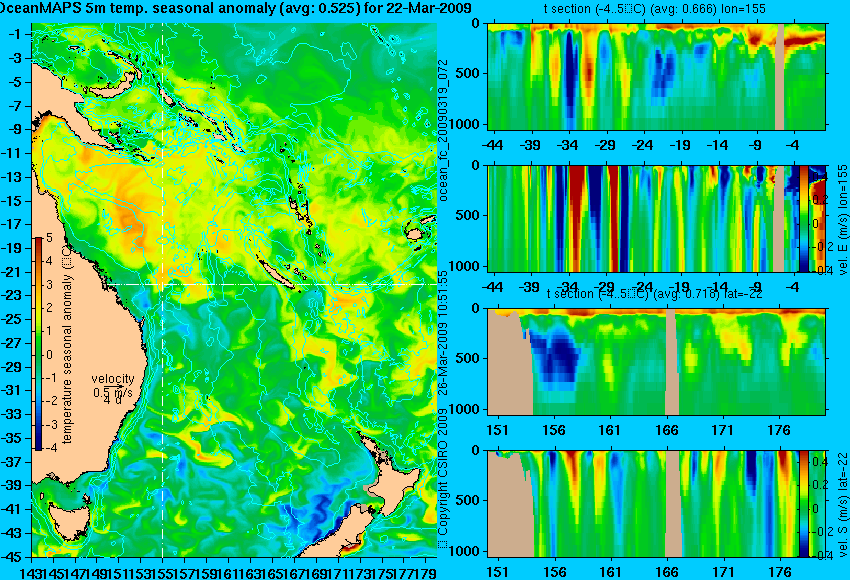
Task: Click the '-1' latitude label on map's left axis
Action: click(15, 34)
